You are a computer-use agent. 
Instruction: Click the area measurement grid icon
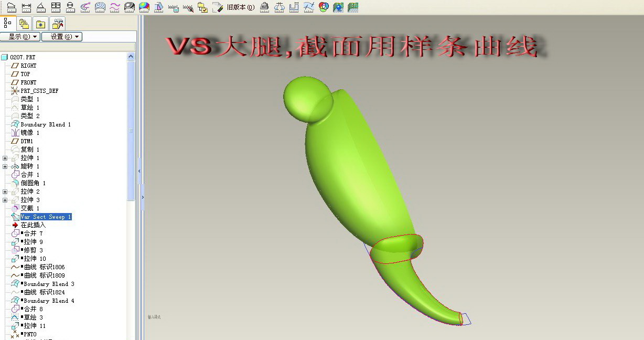[x=56, y=7]
